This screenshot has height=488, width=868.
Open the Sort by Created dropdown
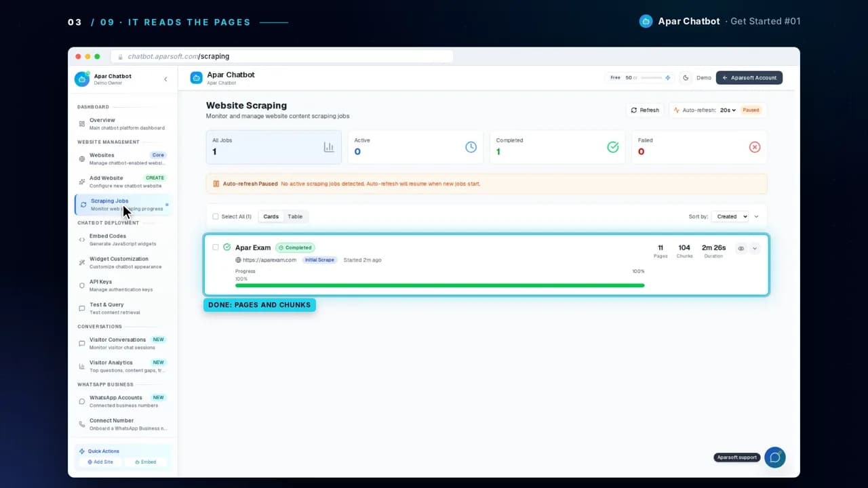click(x=730, y=217)
